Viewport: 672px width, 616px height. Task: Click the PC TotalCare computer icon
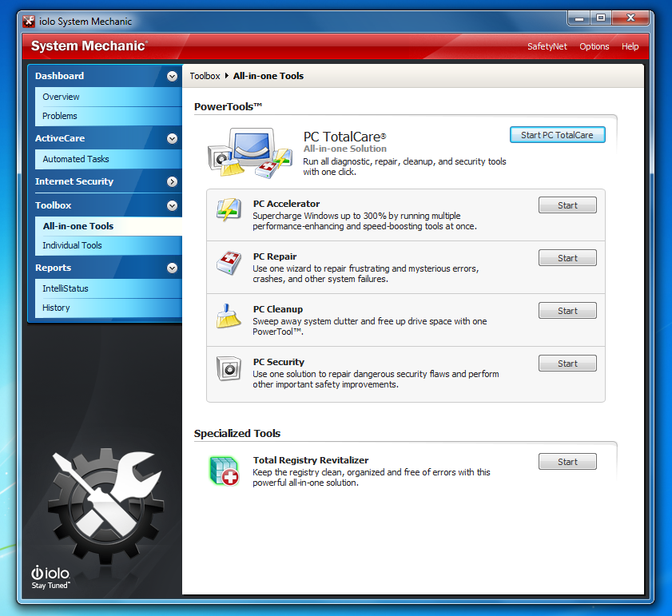coord(250,153)
